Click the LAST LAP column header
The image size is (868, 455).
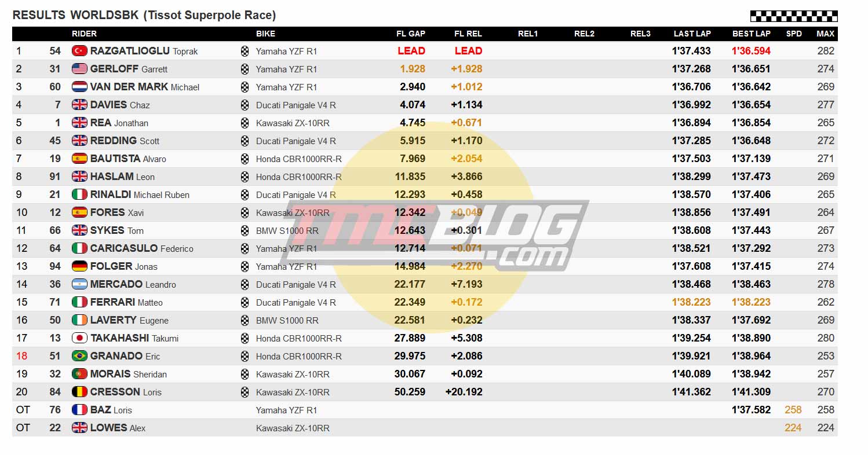tap(692, 34)
